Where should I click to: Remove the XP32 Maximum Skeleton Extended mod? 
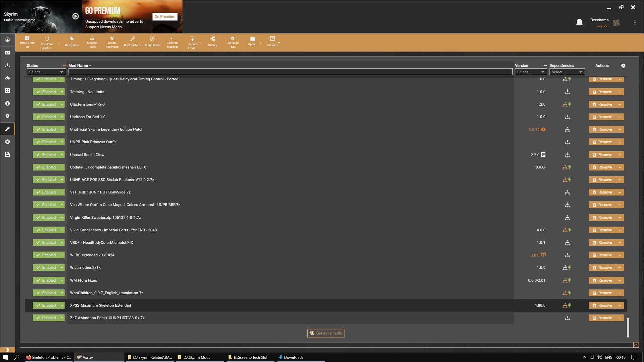(x=602, y=305)
